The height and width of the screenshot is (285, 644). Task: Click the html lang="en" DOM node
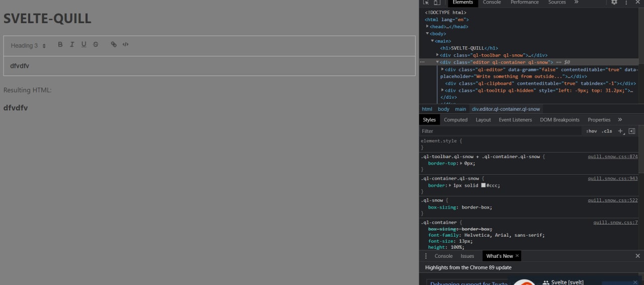(447, 20)
